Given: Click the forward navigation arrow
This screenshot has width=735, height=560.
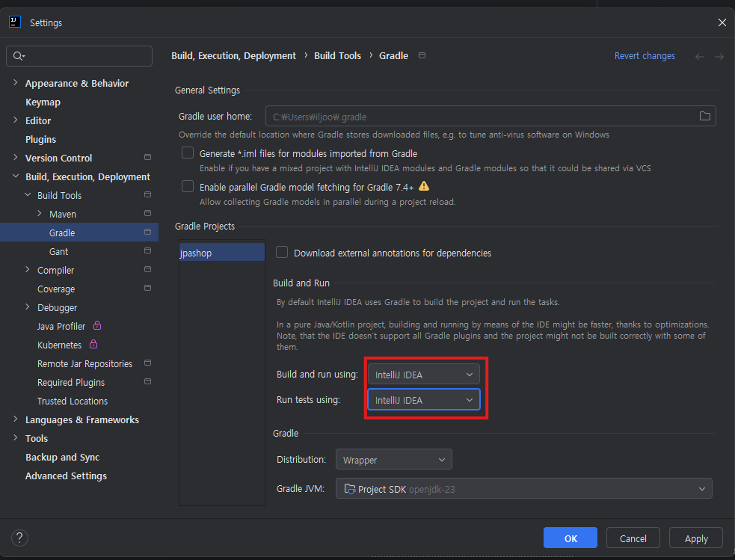Looking at the screenshot, I should [x=719, y=57].
